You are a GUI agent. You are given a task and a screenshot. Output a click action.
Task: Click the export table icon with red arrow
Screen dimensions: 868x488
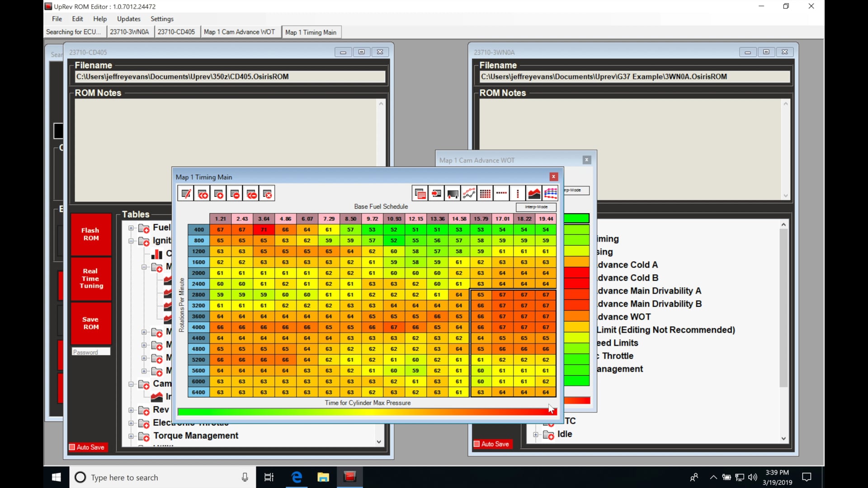click(436, 193)
